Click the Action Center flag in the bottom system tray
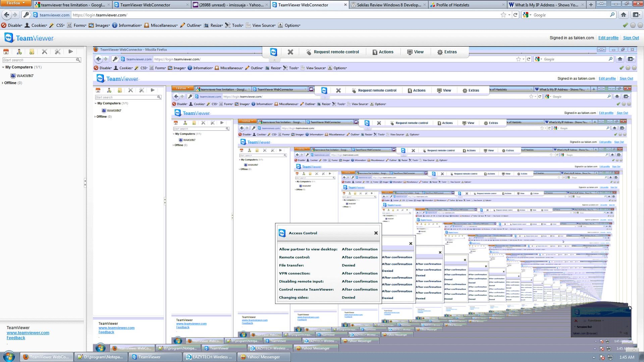This screenshot has width=644, height=362. tap(602, 357)
